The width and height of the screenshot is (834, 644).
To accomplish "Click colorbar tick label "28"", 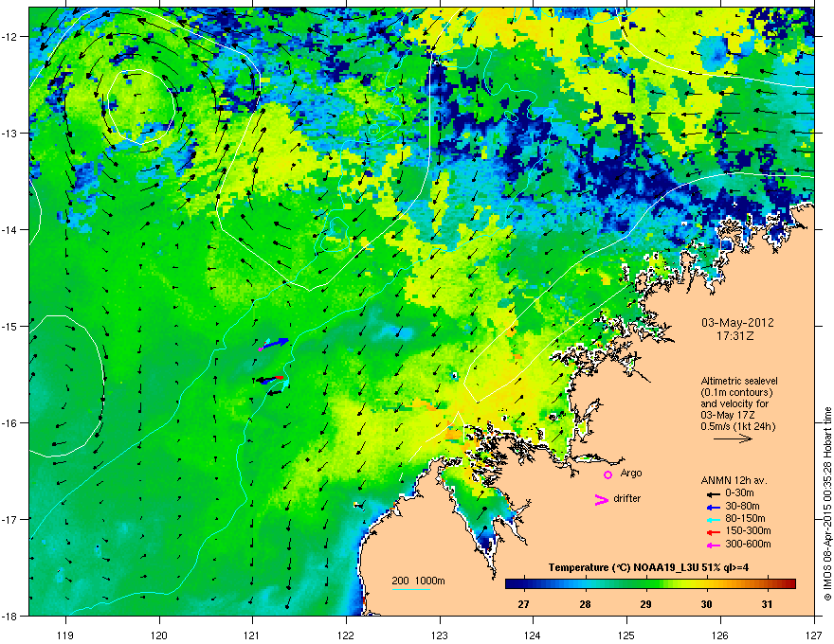I will pyautogui.click(x=585, y=604).
